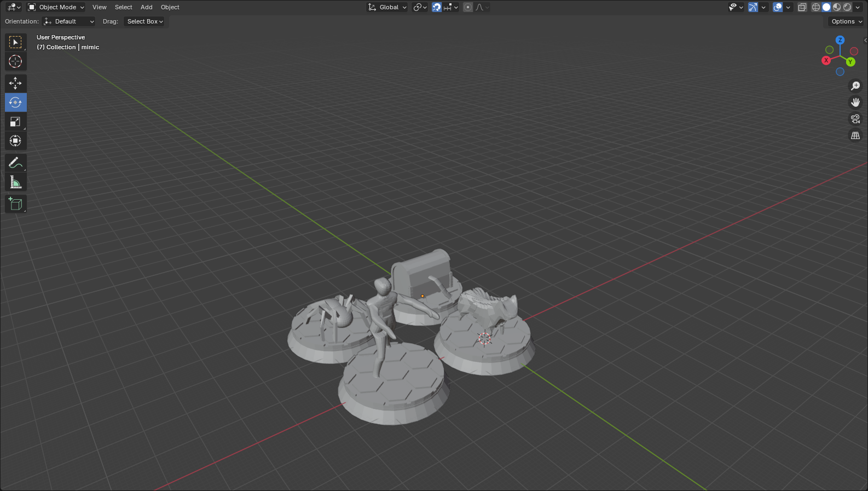
Task: Open selectability and visibility dropdown
Action: pyautogui.click(x=736, y=7)
